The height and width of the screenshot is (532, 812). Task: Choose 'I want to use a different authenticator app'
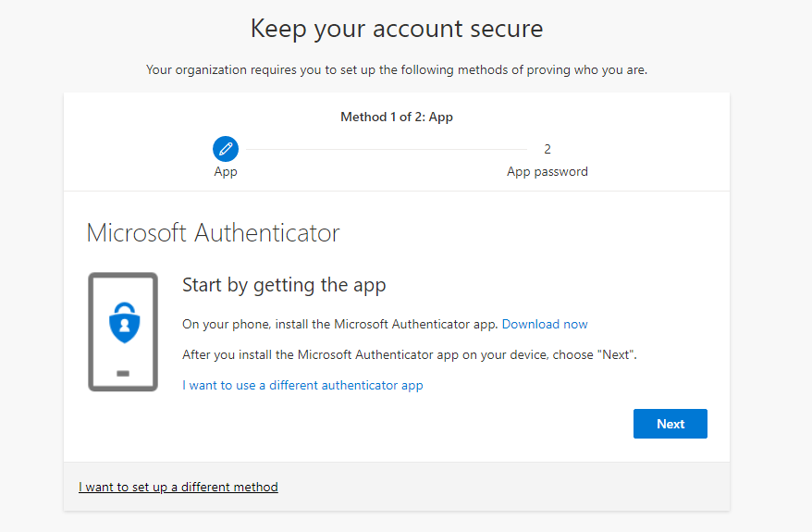(302, 386)
